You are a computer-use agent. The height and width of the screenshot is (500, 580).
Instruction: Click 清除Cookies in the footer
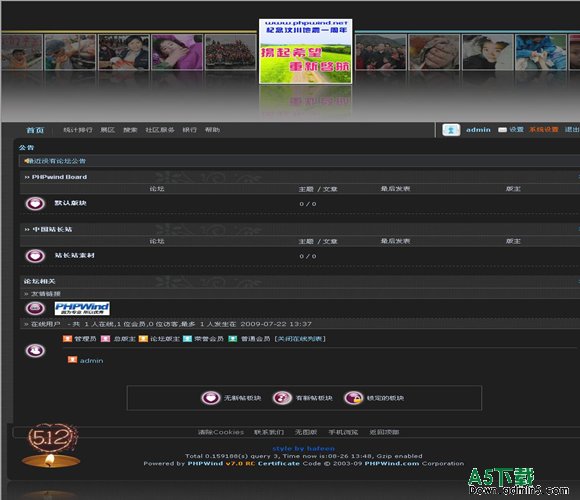pyautogui.click(x=221, y=432)
